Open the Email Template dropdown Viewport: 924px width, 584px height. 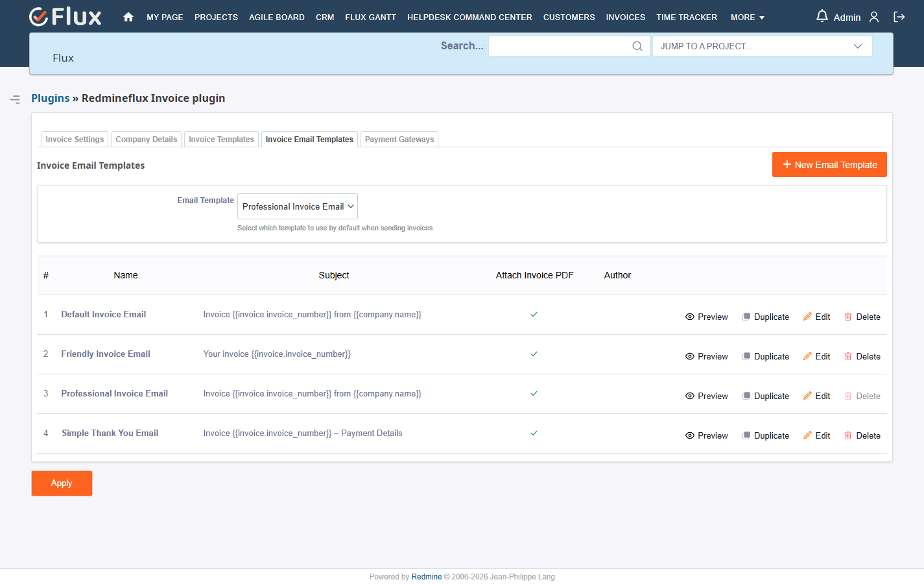click(x=298, y=206)
